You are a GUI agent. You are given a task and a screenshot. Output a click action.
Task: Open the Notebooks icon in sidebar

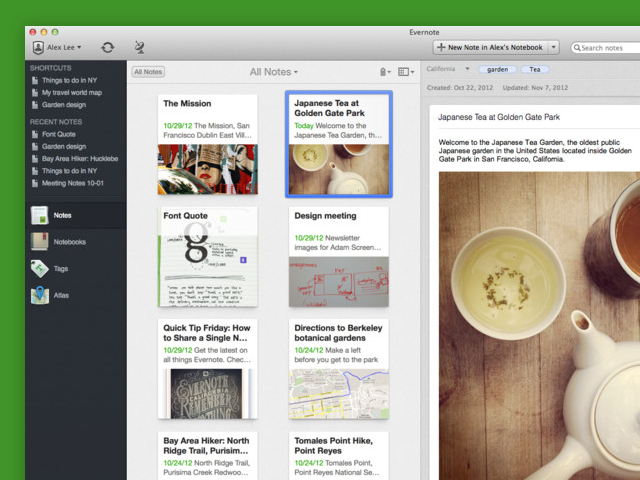(x=40, y=242)
